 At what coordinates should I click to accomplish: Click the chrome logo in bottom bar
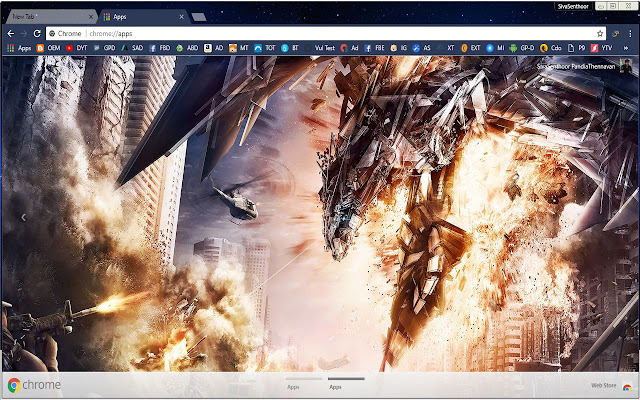34,385
